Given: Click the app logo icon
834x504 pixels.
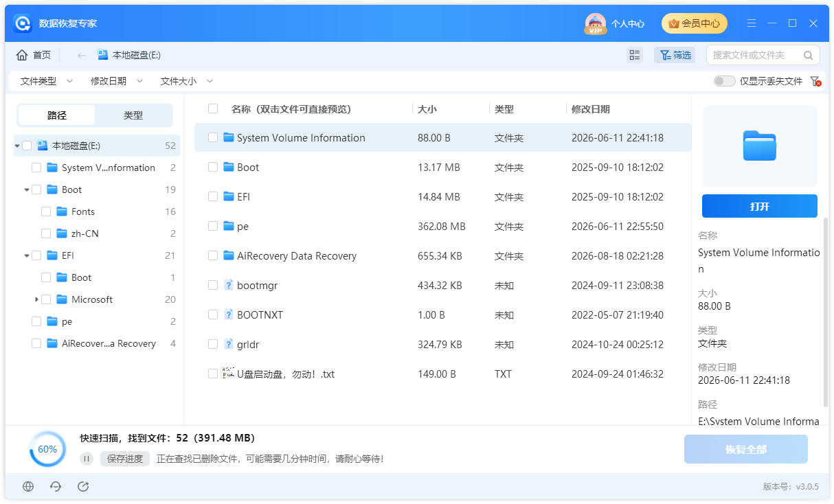Looking at the screenshot, I should coord(23,23).
